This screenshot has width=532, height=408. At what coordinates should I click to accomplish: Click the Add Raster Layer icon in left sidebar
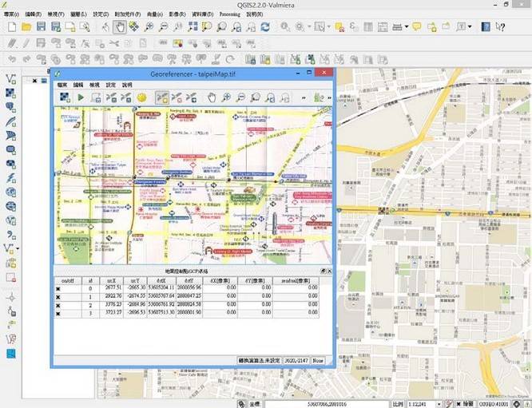point(11,93)
